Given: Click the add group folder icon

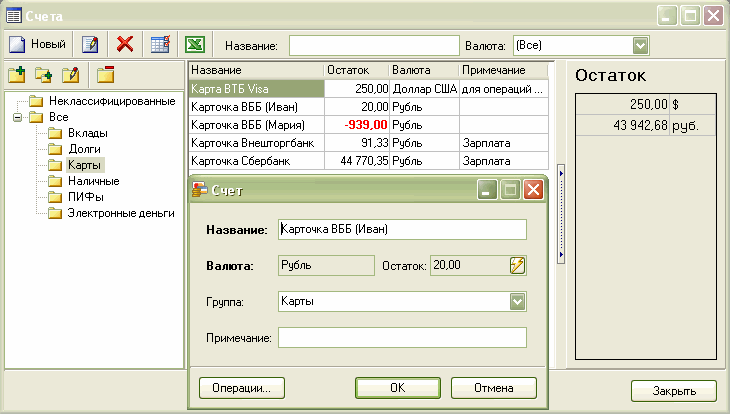Looking at the screenshot, I should (x=16, y=75).
